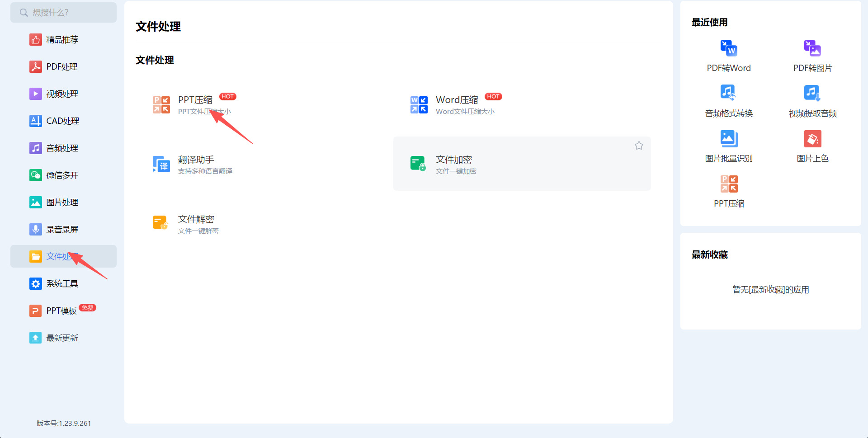This screenshot has width=868, height=438.
Task: Click the Word压缩 tool icon
Action: (x=419, y=105)
